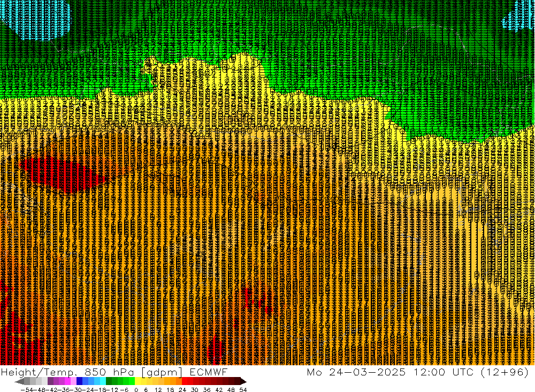
Task: Click the '(12+96)' forecast hour text
Action: pyautogui.click(x=505, y=372)
